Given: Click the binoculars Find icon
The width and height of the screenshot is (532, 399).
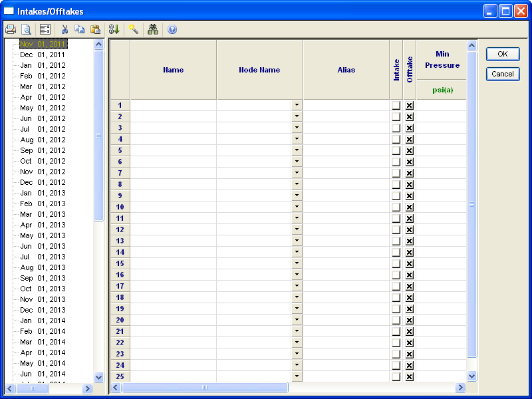Looking at the screenshot, I should pos(153,29).
